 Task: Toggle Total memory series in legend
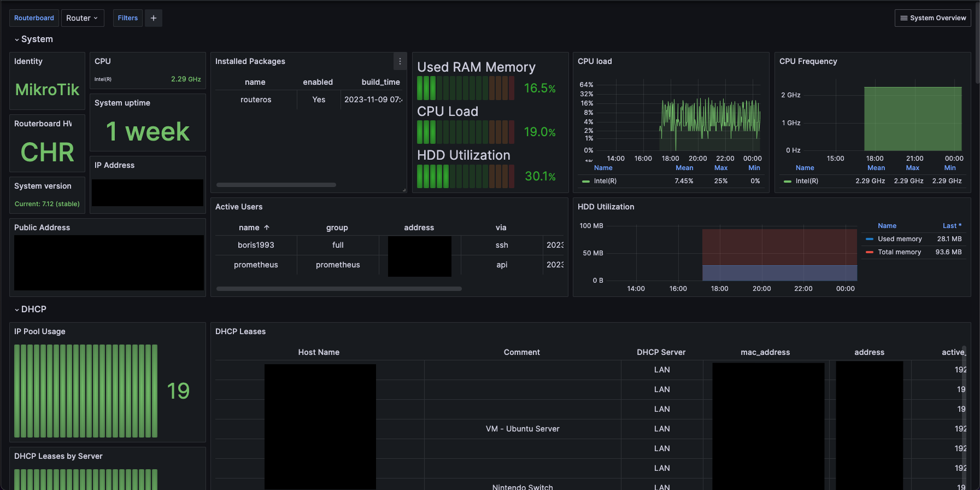tap(899, 252)
